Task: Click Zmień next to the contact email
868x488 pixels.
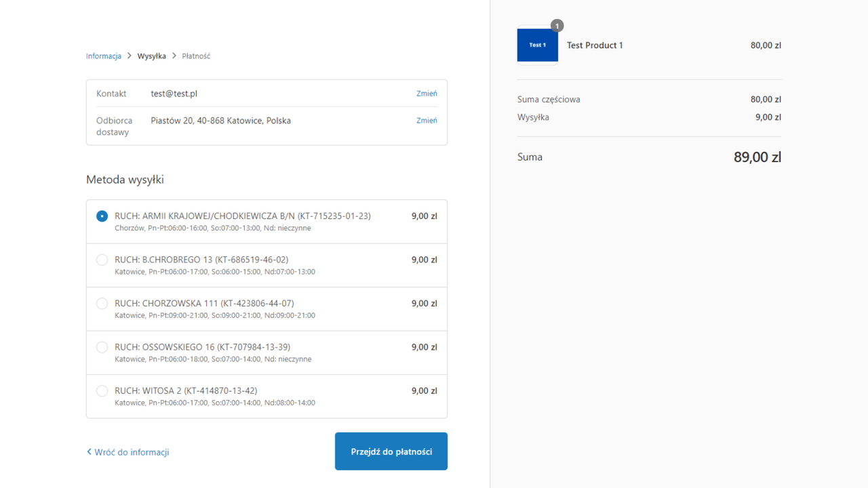Action: [x=427, y=93]
